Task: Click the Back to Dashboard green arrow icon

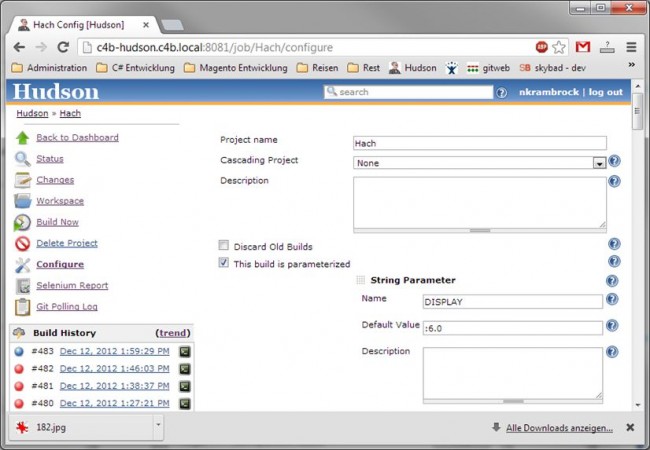Action: (x=22, y=138)
